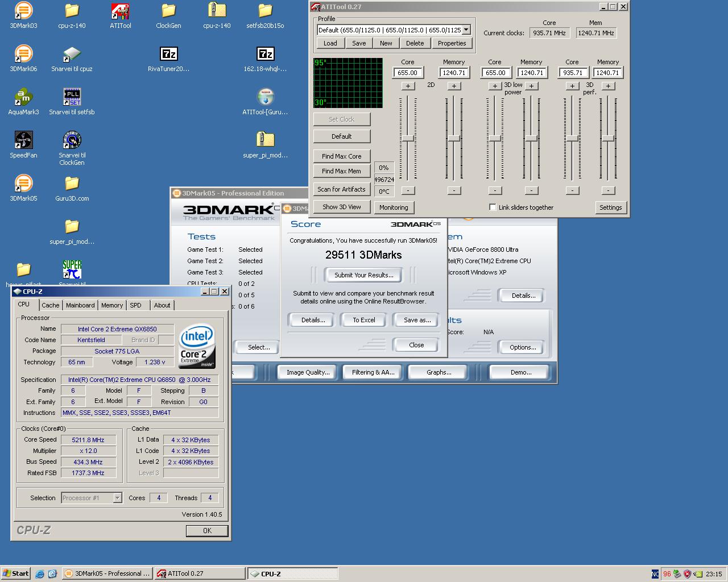Open the Snarvei til ClockGen shortcut
Image resolution: width=728 pixels, height=582 pixels.
(72, 148)
